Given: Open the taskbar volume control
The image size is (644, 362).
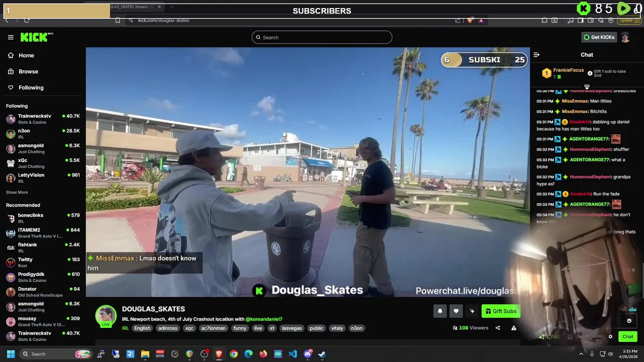Looking at the screenshot, I should coord(610,354).
